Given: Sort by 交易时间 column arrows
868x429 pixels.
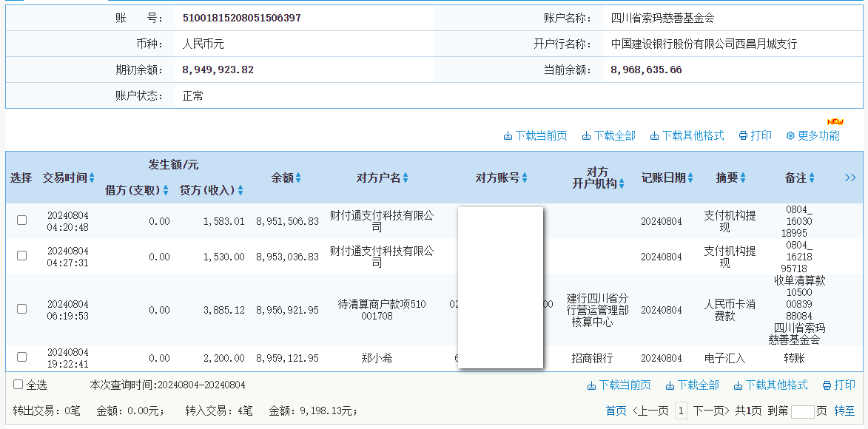Looking at the screenshot, I should pyautogui.click(x=92, y=178).
